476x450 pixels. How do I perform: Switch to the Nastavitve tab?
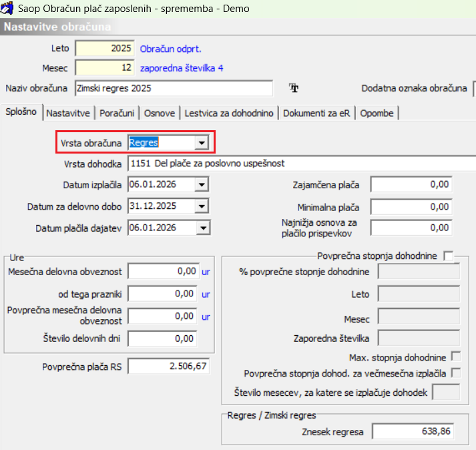click(x=68, y=114)
